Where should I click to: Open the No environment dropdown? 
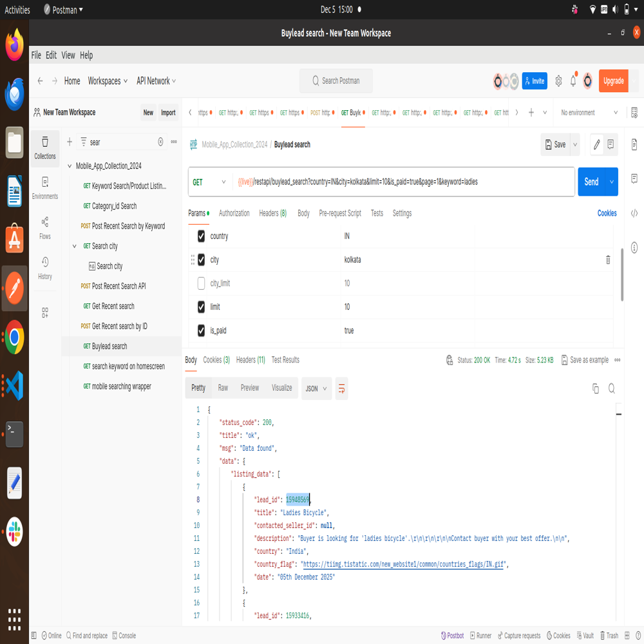pyautogui.click(x=589, y=113)
